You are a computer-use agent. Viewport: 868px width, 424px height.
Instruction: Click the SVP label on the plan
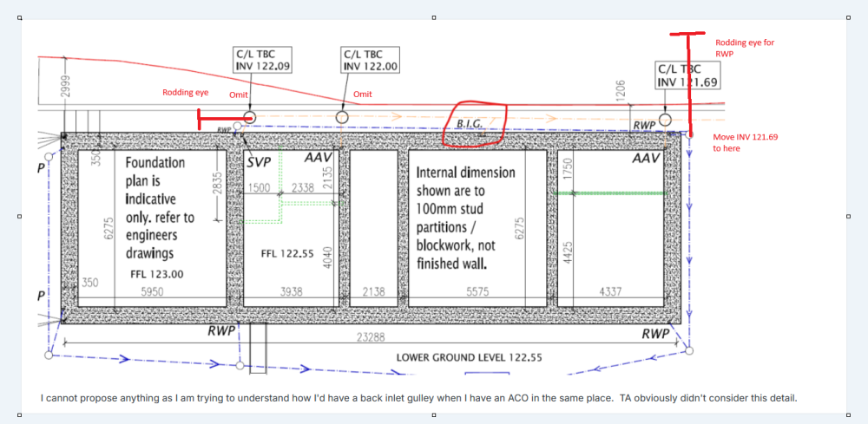tap(260, 162)
